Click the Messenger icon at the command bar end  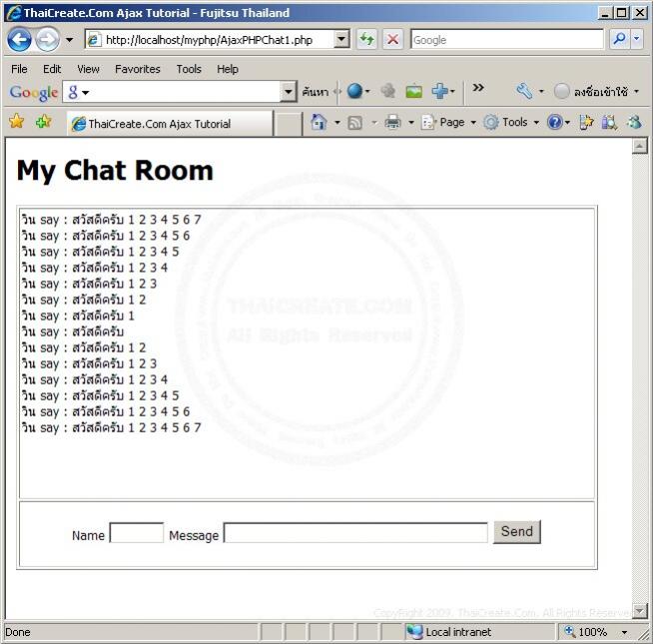pyautogui.click(x=635, y=122)
